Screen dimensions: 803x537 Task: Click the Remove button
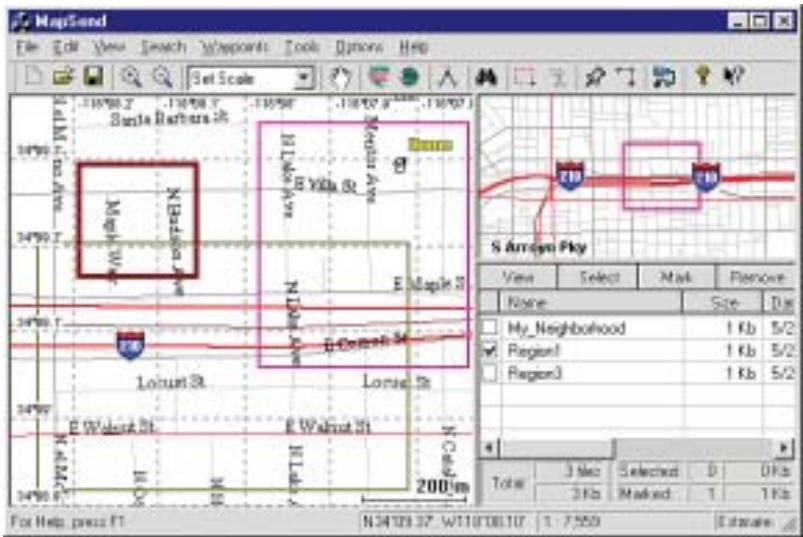point(756,277)
